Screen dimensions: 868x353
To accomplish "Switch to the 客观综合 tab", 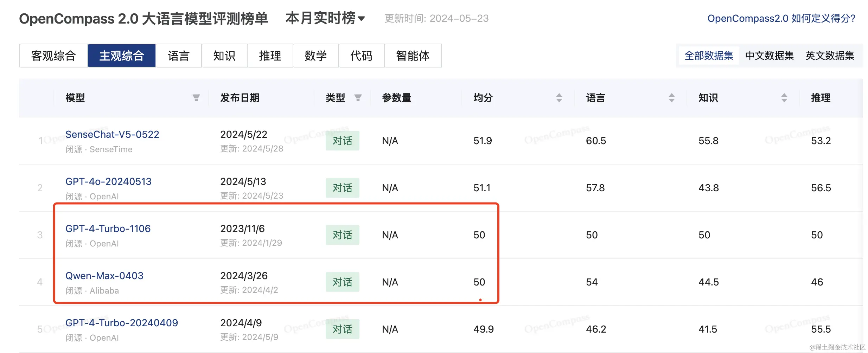I will click(53, 56).
